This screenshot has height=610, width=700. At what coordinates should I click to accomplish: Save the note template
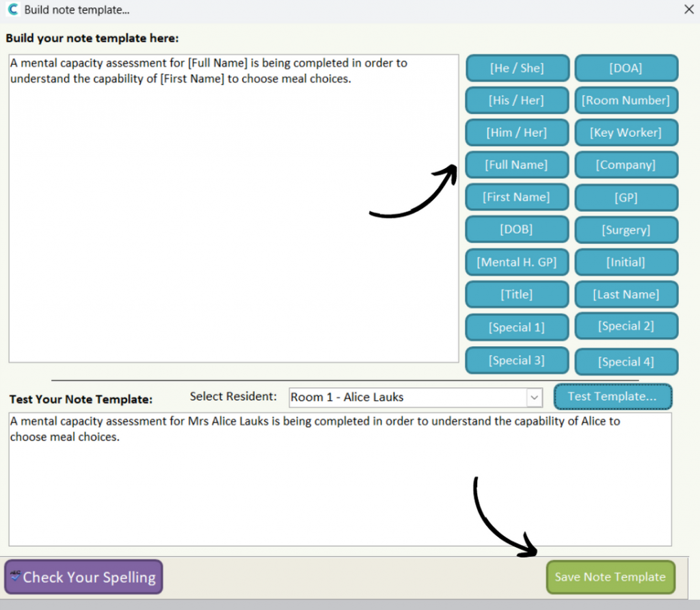click(610, 577)
